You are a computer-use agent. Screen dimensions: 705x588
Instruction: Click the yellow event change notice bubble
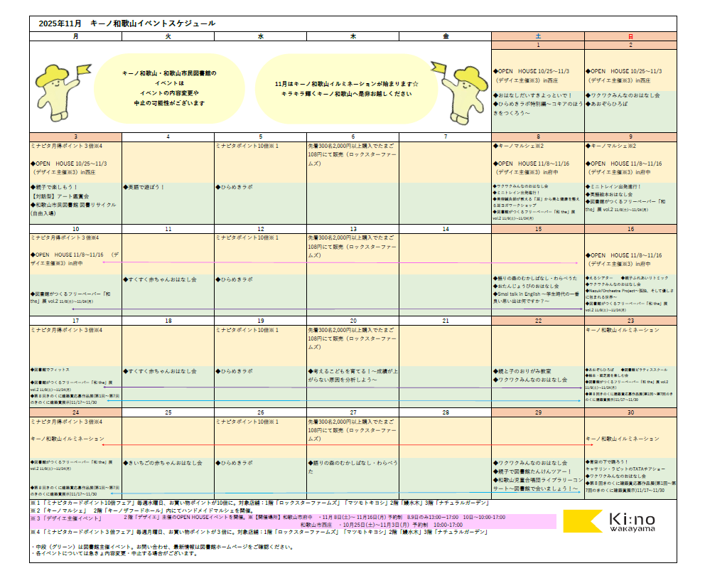(x=168, y=88)
